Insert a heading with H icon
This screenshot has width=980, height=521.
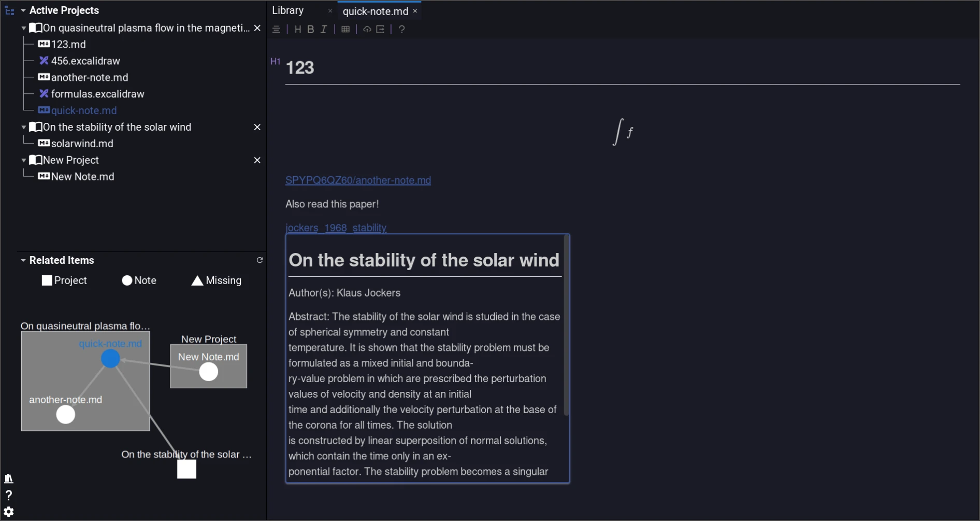coord(298,29)
